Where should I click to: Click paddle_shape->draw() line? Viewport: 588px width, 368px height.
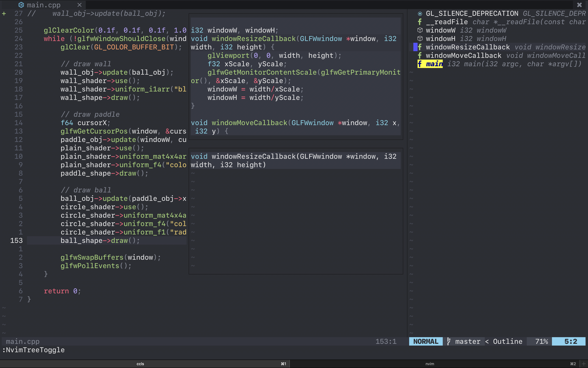104,173
